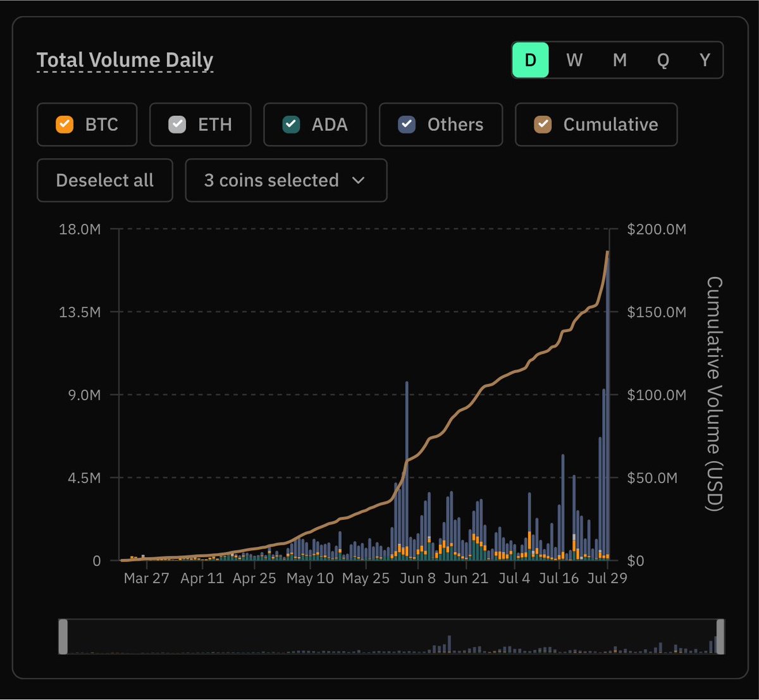The height and width of the screenshot is (700, 759).
Task: Open the 3 coins selected dropdown
Action: 286,180
